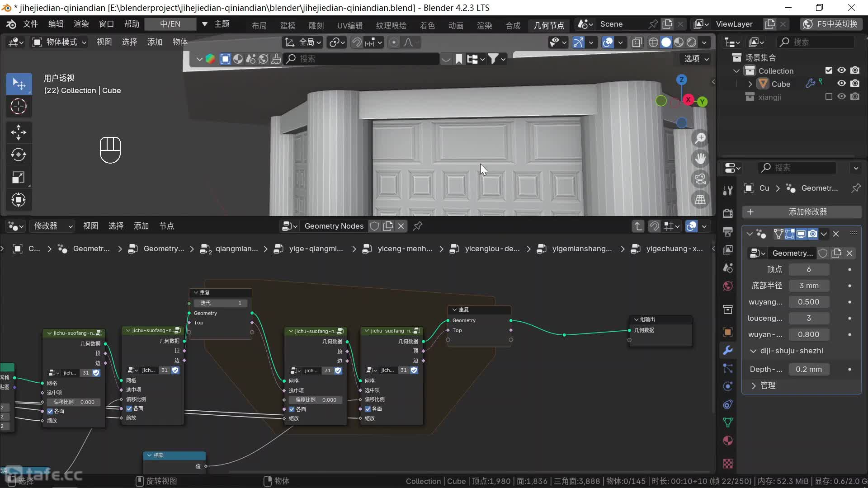Screen dimensions: 868x488
Task: Enable the xiangji collection checkbox
Action: (x=829, y=97)
